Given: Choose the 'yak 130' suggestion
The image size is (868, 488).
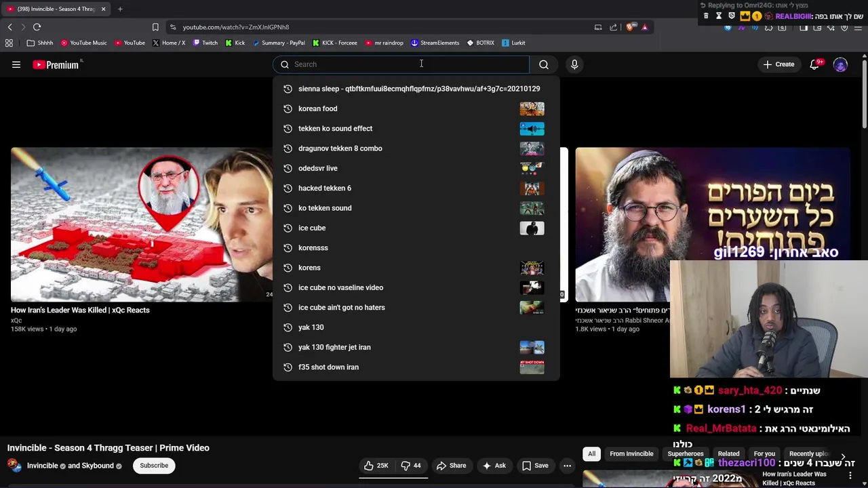Looking at the screenshot, I should click(416, 327).
